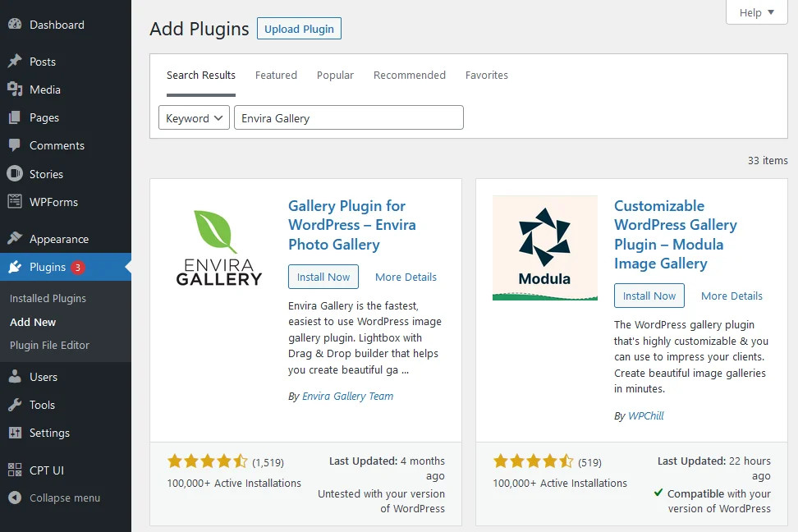Viewport: 798px width, 532px height.
Task: Click the Modula plugin logo thumbnail
Action: pos(544,248)
